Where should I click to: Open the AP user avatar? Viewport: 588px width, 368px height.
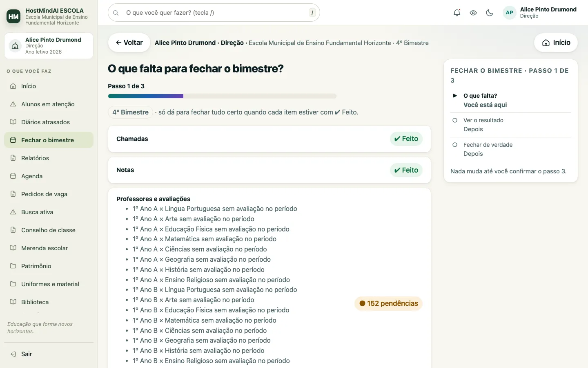pyautogui.click(x=509, y=13)
